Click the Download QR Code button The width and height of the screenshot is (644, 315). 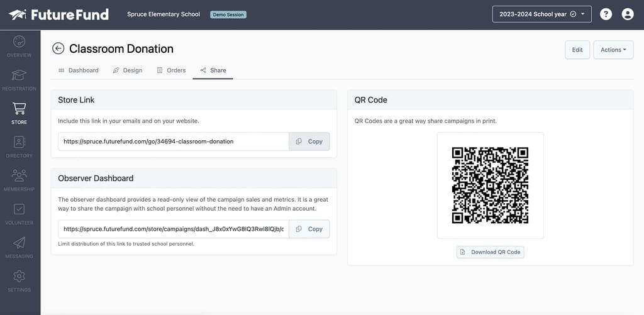tap(491, 252)
